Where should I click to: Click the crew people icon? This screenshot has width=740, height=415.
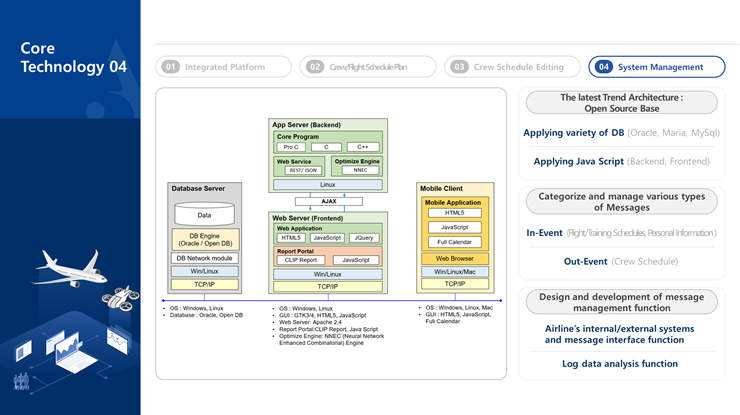[21, 381]
